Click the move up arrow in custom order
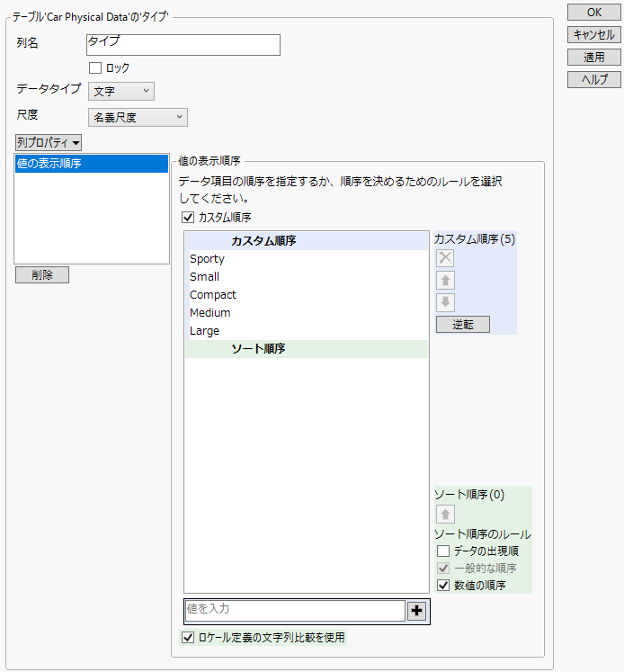624x672 pixels. pos(445,281)
